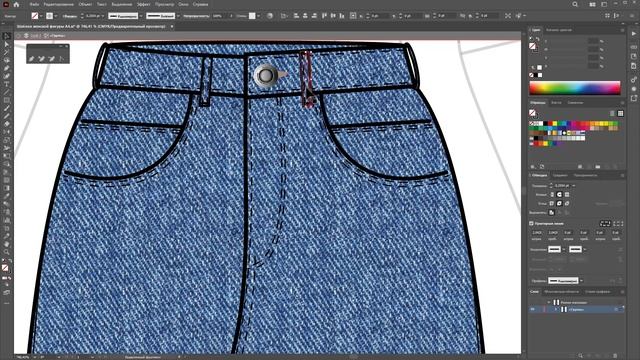Click the play-arrow icon in right dock
Screen dimensions: 640x360
click(x=633, y=34)
